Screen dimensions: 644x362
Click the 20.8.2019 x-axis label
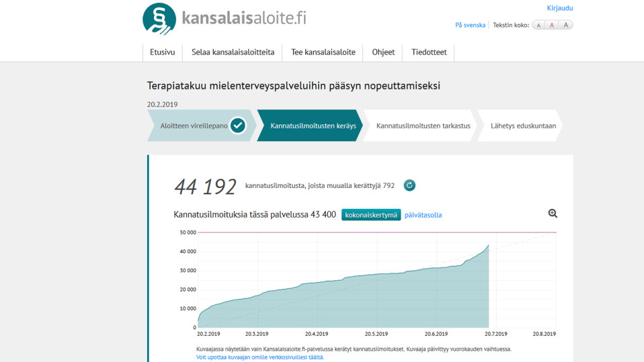545,334
